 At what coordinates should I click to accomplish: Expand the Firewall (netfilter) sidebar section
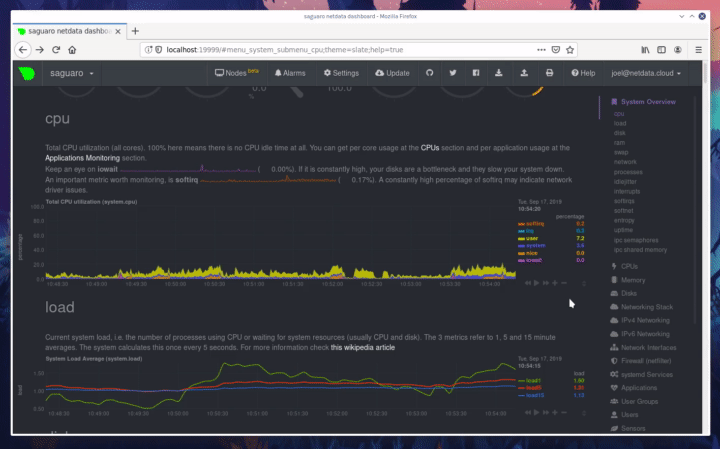pyautogui.click(x=641, y=361)
